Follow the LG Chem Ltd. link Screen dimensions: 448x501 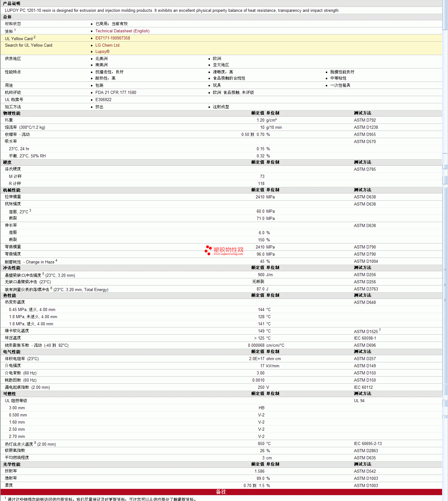click(108, 45)
